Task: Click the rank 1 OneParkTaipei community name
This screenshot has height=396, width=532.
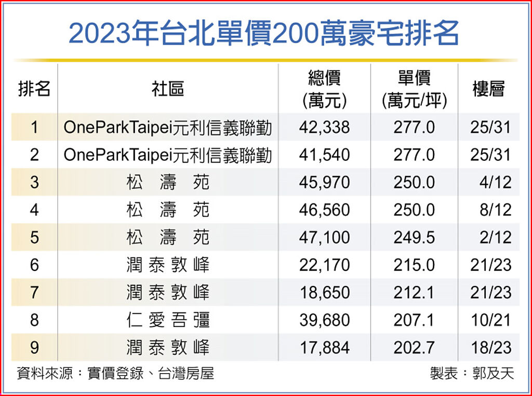Action: [x=168, y=128]
